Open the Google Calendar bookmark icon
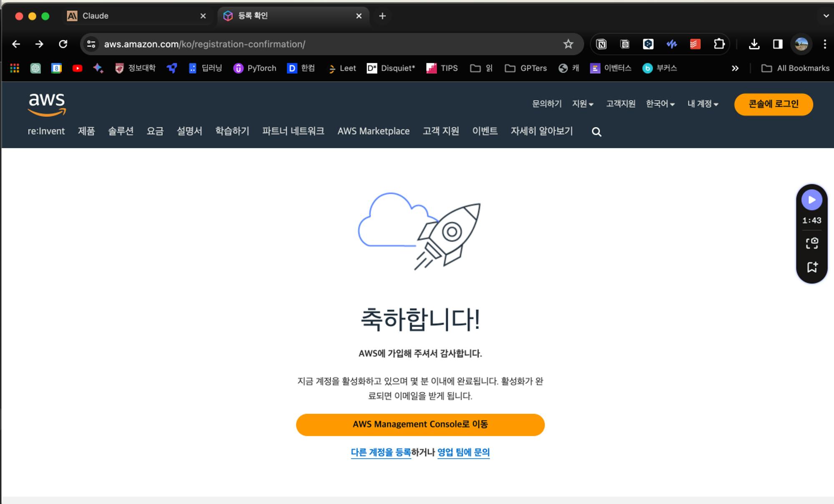This screenshot has width=834, height=504. coord(56,68)
